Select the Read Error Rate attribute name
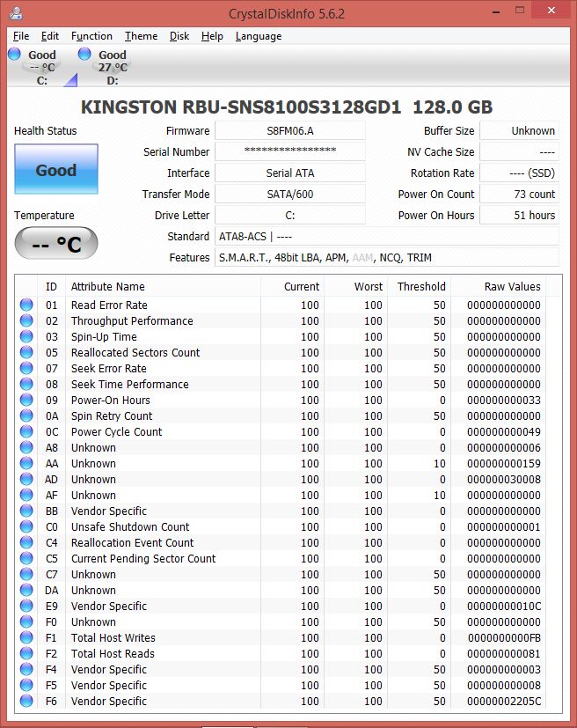The width and height of the screenshot is (577, 728). tap(109, 305)
